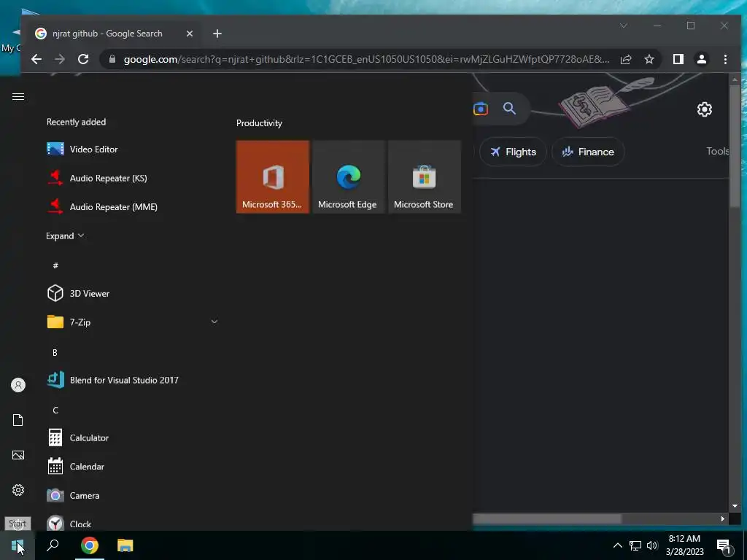747x560 pixels.
Task: Bookmark this page with the star icon
Action: [x=649, y=59]
